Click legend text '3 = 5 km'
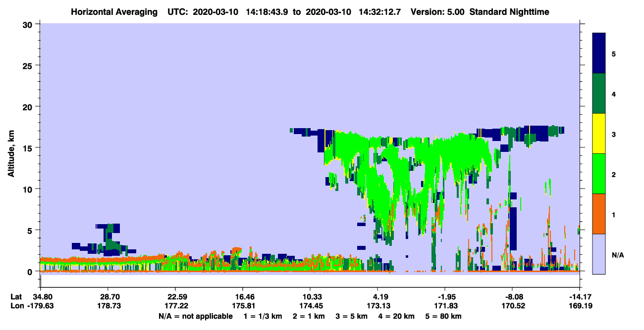644x330 pixels. pyautogui.click(x=352, y=316)
